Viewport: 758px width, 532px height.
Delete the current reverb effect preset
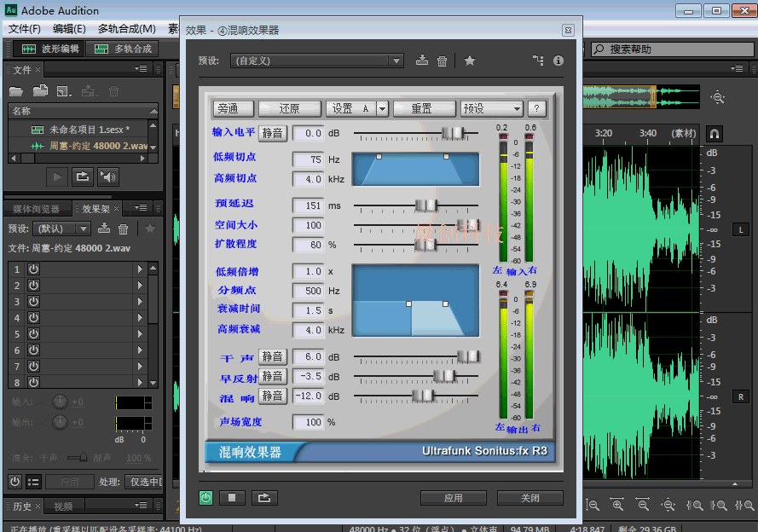(442, 61)
